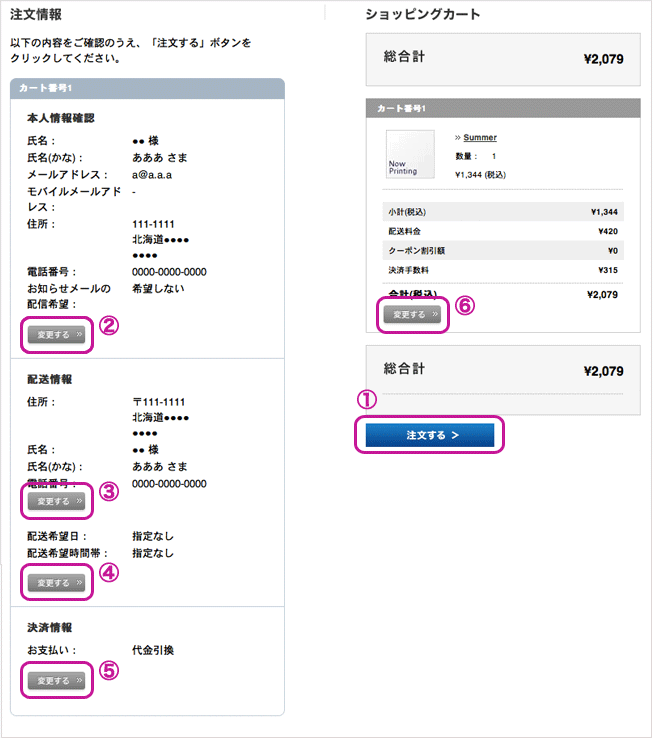Viewport: 653px width, 738px height.
Task: Modify cart contents with the shopping cart 変更する button
Action: click(412, 314)
